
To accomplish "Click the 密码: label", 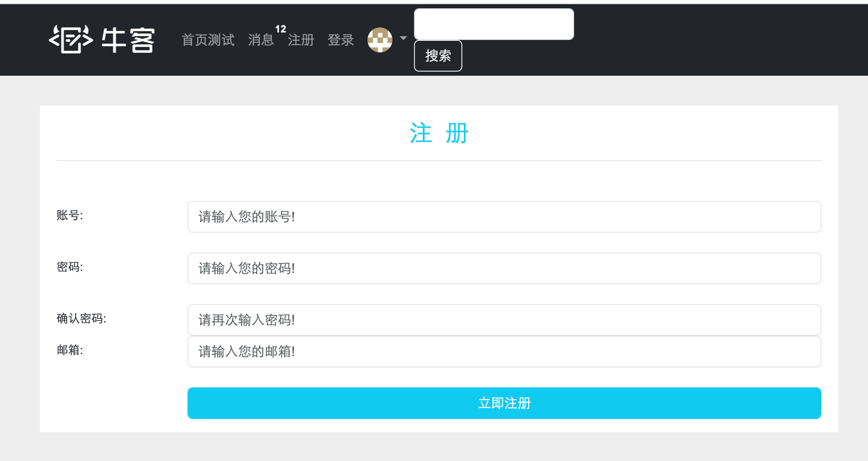I will pyautogui.click(x=70, y=267).
